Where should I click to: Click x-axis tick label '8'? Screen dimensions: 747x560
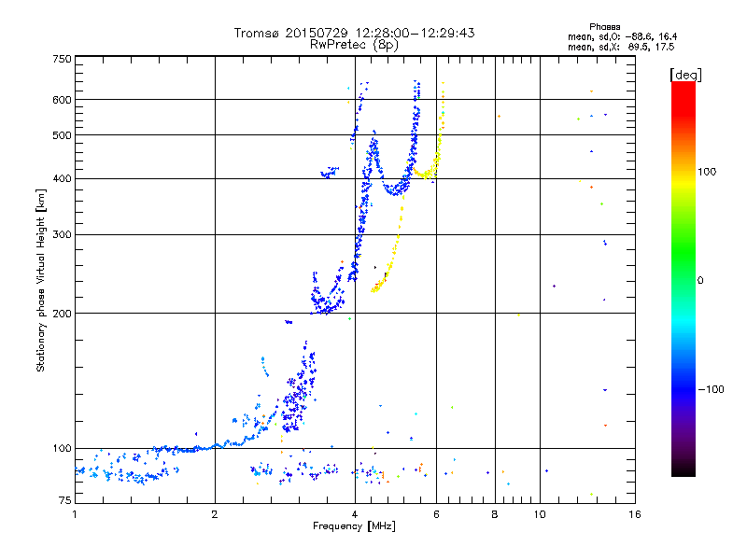[495, 514]
